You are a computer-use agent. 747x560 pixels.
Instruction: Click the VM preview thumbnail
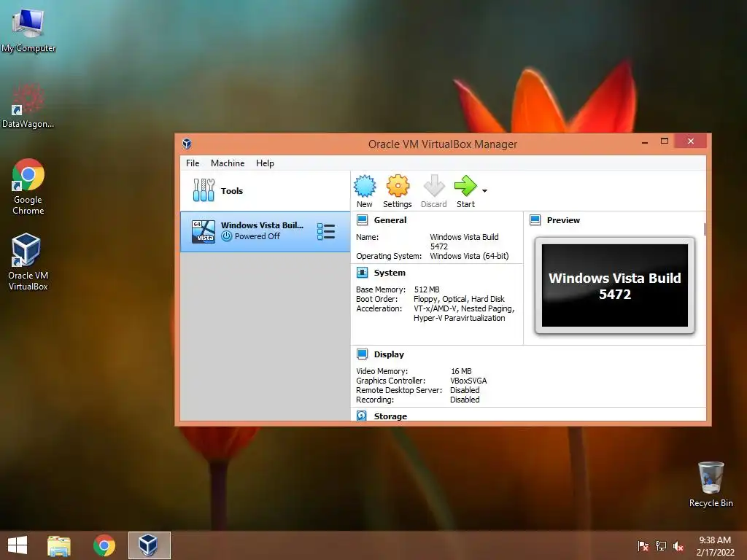click(x=614, y=286)
